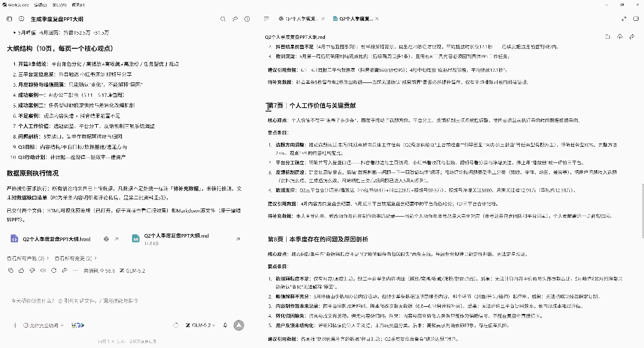Open the 窗口(W) menu
The height and width of the screenshot is (348, 644).
pos(59,5)
